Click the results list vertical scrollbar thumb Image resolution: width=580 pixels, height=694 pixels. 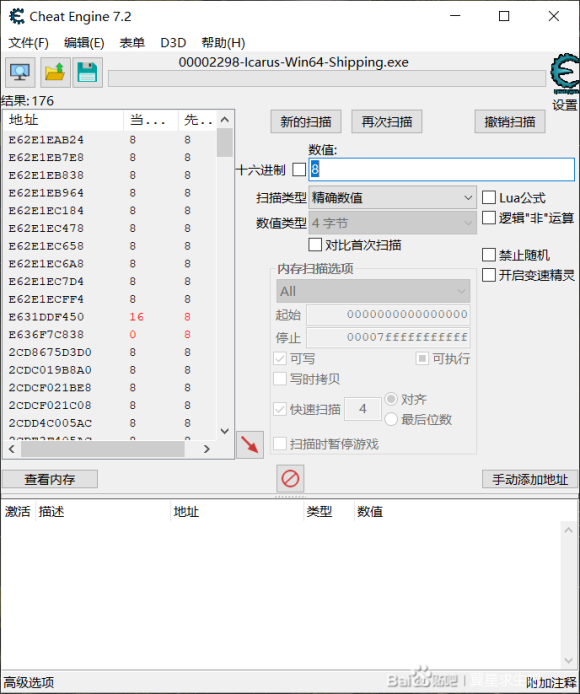224,142
